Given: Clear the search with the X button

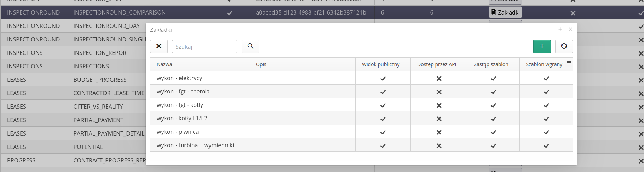Looking at the screenshot, I should click(159, 46).
